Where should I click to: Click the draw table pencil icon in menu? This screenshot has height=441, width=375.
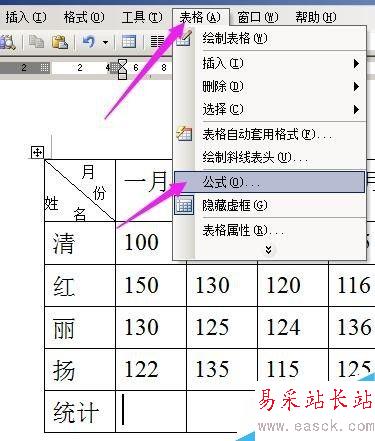(x=184, y=39)
